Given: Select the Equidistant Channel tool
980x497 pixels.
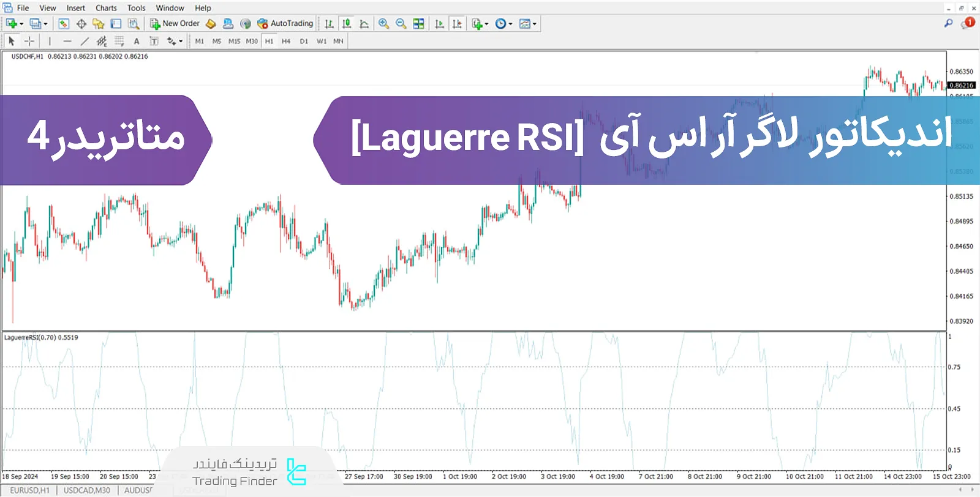Looking at the screenshot, I should pyautogui.click(x=102, y=41).
